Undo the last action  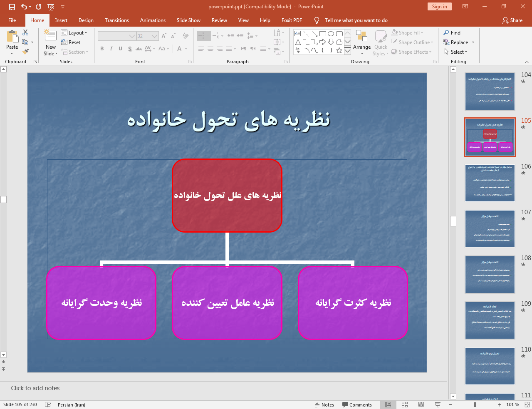coord(24,7)
